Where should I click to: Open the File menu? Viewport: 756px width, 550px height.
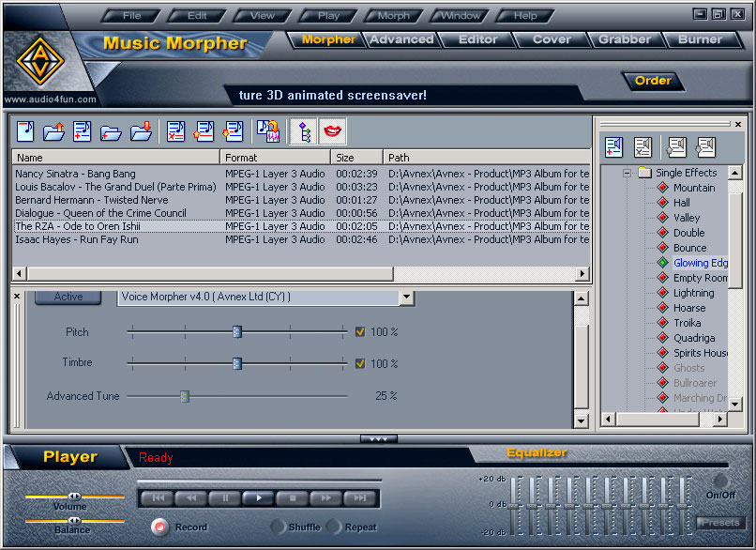click(x=131, y=16)
